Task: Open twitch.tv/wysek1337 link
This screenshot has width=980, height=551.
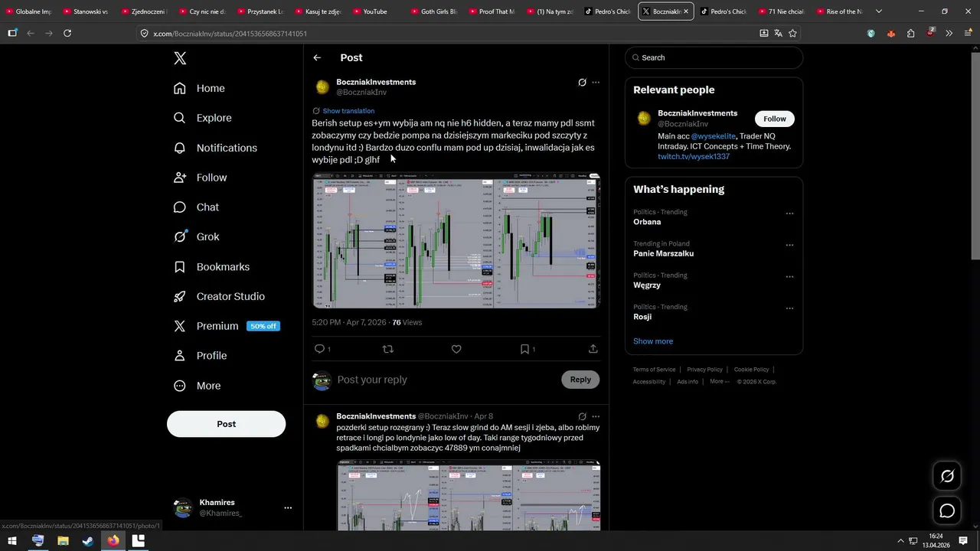Action: point(694,157)
